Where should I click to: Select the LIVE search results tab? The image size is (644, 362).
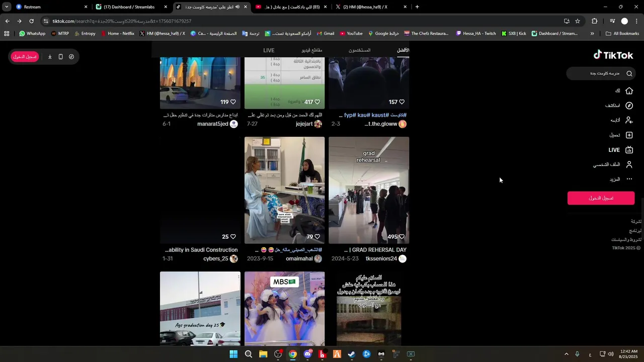(269, 50)
